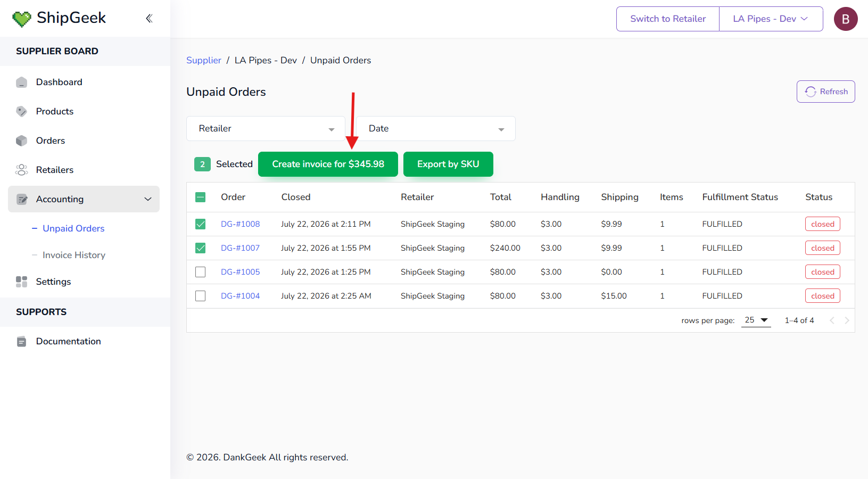
Task: Click the ShipGeek heart logo
Action: pos(22,19)
